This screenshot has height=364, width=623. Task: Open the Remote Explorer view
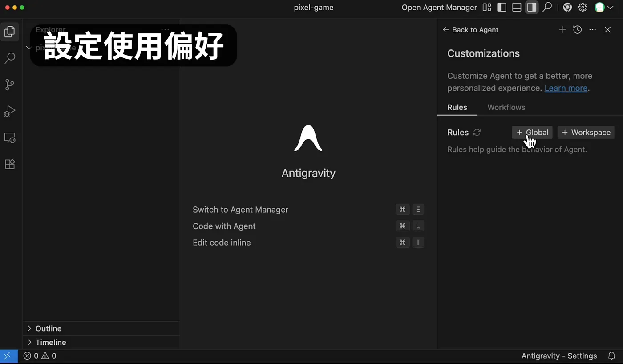[x=9, y=138]
